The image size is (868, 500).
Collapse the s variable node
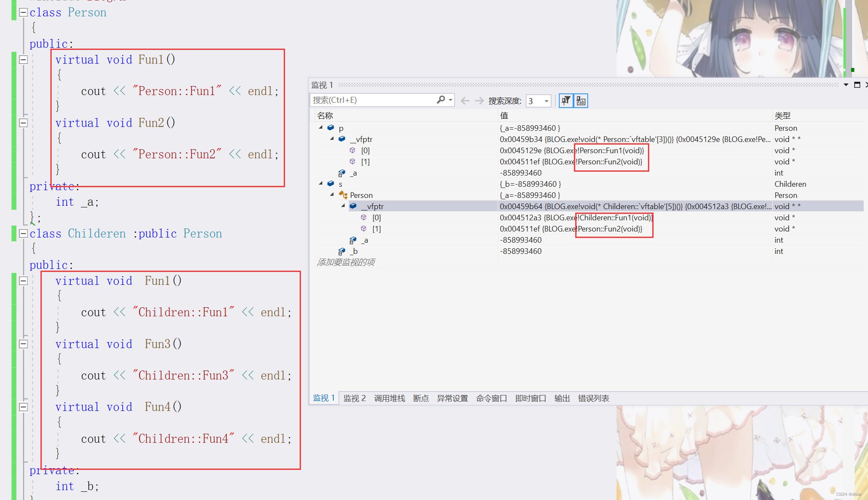[321, 183]
